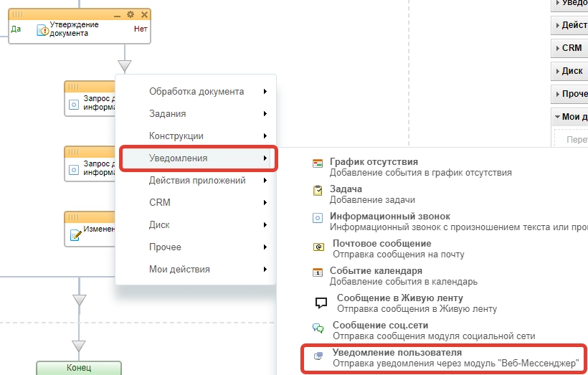
Task: Click the Изменение block's pencil document icon
Action: pyautogui.click(x=75, y=234)
